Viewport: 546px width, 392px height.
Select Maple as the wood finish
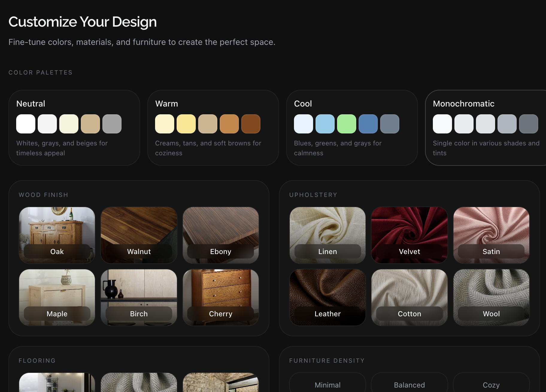pyautogui.click(x=57, y=297)
